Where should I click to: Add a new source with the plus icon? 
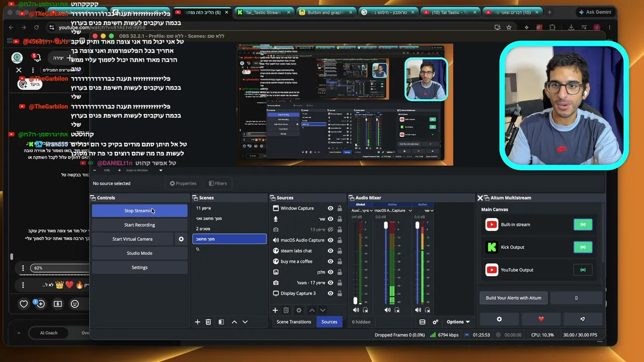[x=275, y=310]
